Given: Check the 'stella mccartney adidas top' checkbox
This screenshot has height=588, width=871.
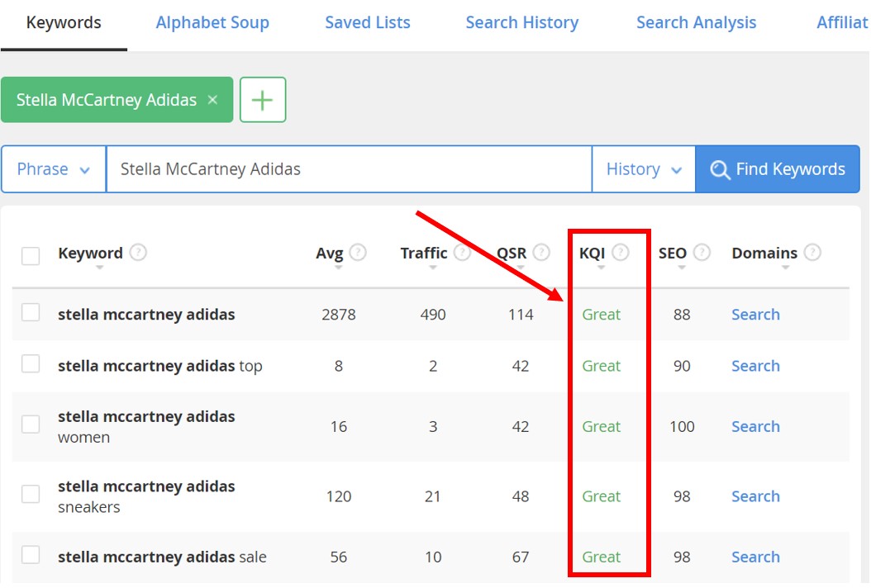Looking at the screenshot, I should [x=31, y=364].
